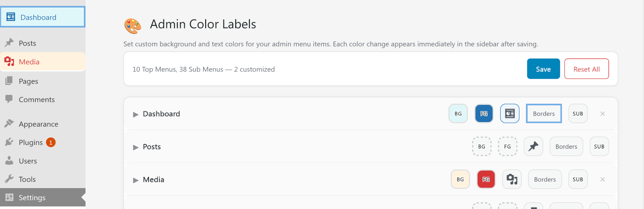Viewport: 644px width, 209px height.
Task: Click the Users icon in sidebar
Action: click(9, 161)
